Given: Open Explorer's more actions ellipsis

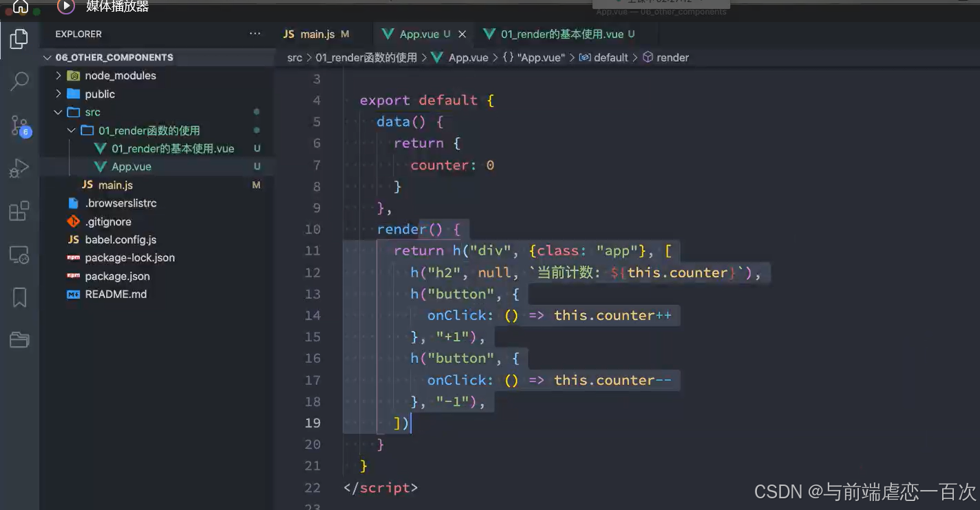Looking at the screenshot, I should (x=255, y=34).
